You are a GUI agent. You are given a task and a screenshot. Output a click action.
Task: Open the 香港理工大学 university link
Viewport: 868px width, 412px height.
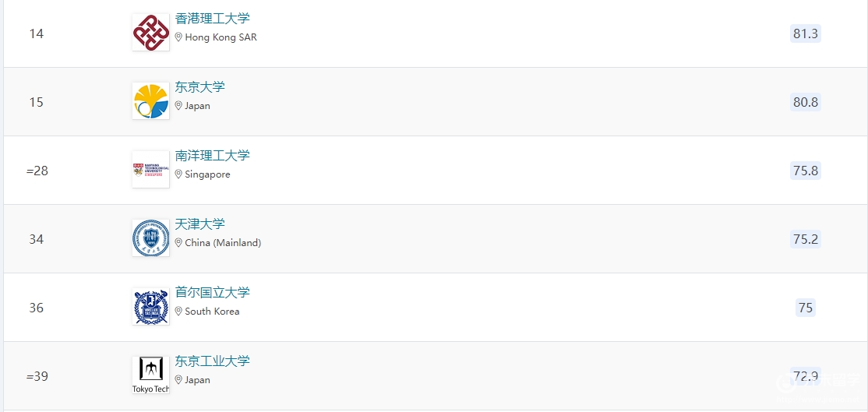(x=213, y=18)
